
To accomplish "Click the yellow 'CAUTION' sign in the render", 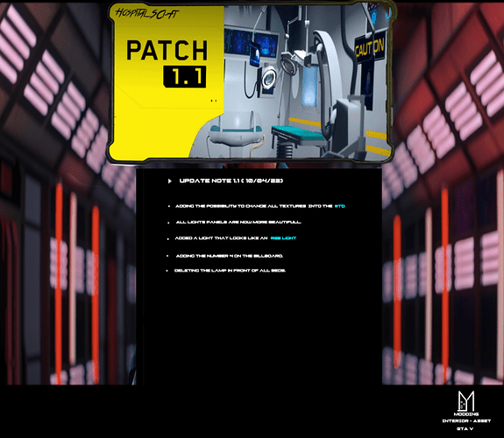I will 370,47.
